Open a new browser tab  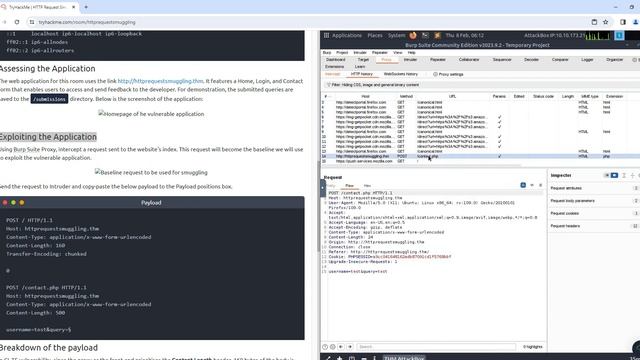point(86,7)
